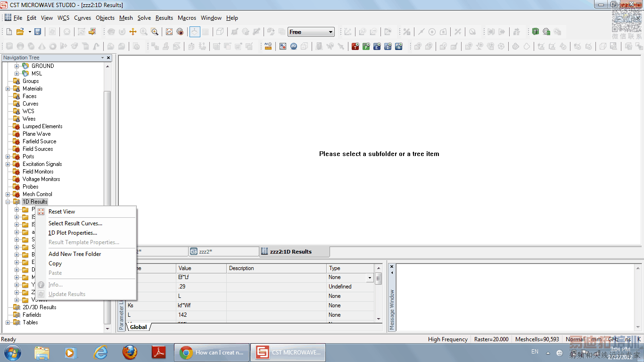Start the Transient solver (red T icon)
The image size is (644, 362).
(x=355, y=46)
